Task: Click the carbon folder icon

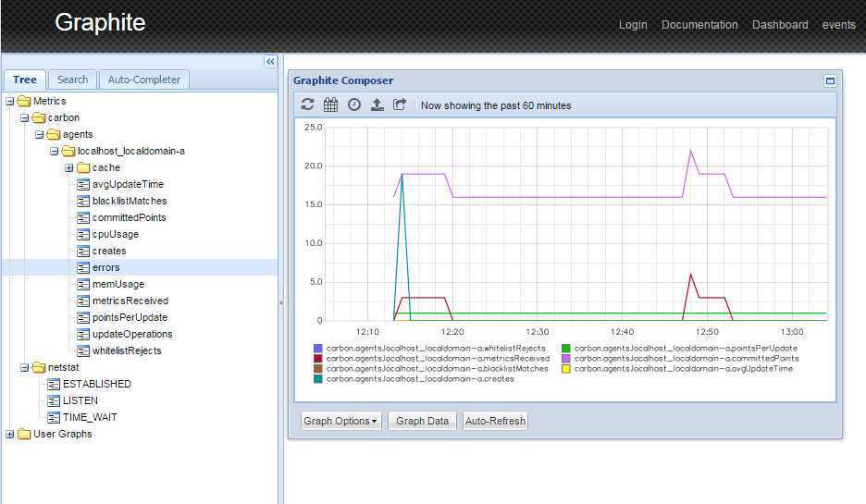Action: pos(39,117)
